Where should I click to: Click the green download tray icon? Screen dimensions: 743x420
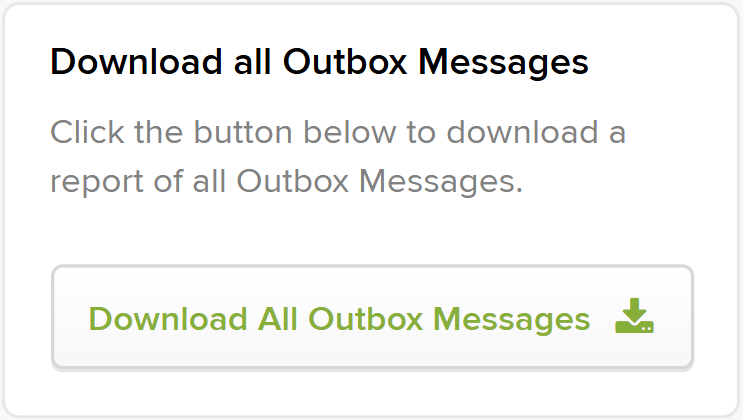(634, 316)
